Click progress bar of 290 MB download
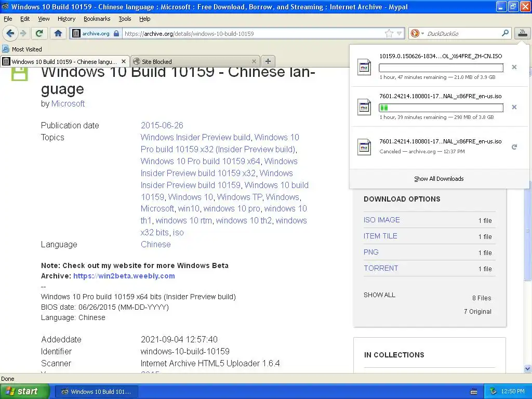Viewport: 532px width, 399px height. [x=441, y=108]
